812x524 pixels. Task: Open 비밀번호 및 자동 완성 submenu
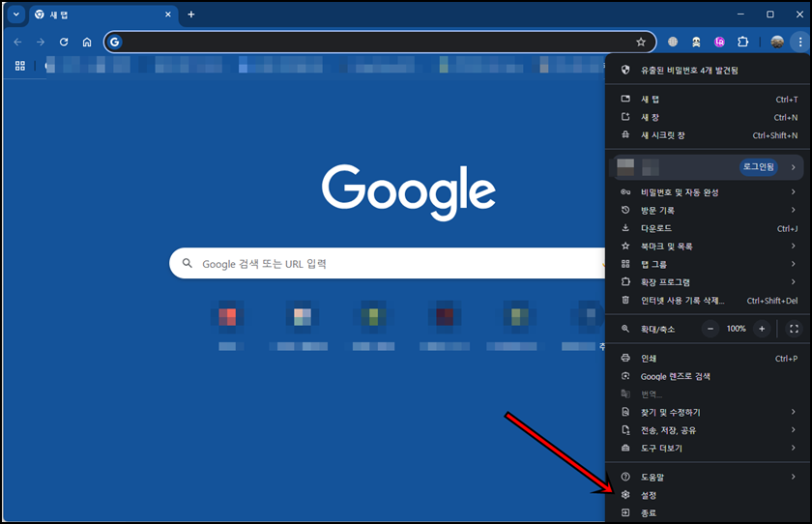(708, 192)
